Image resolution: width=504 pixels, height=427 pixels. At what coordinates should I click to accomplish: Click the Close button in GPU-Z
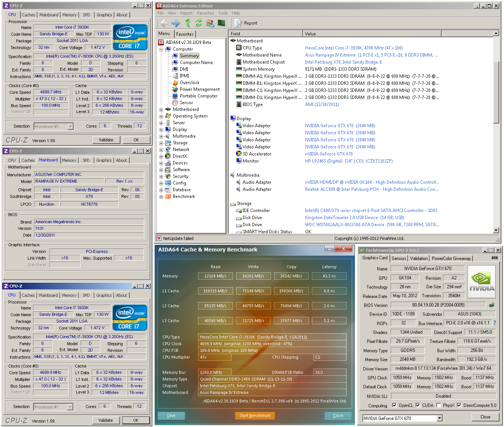click(x=485, y=417)
